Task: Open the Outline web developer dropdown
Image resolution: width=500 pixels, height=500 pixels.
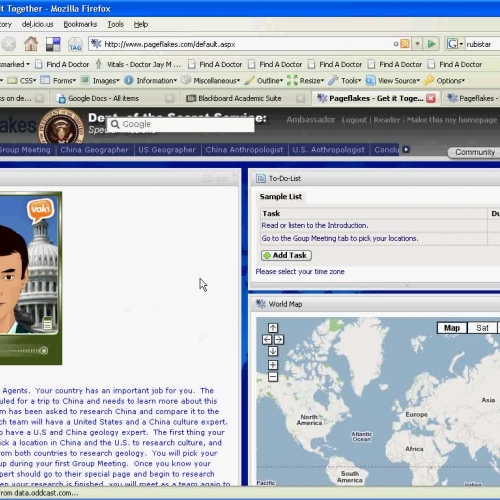Action: click(264, 81)
